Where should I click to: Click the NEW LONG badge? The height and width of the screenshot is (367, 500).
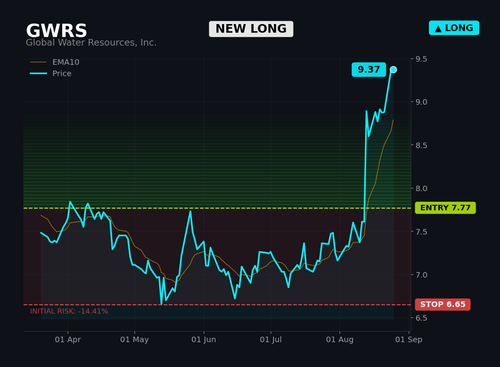pos(251,29)
